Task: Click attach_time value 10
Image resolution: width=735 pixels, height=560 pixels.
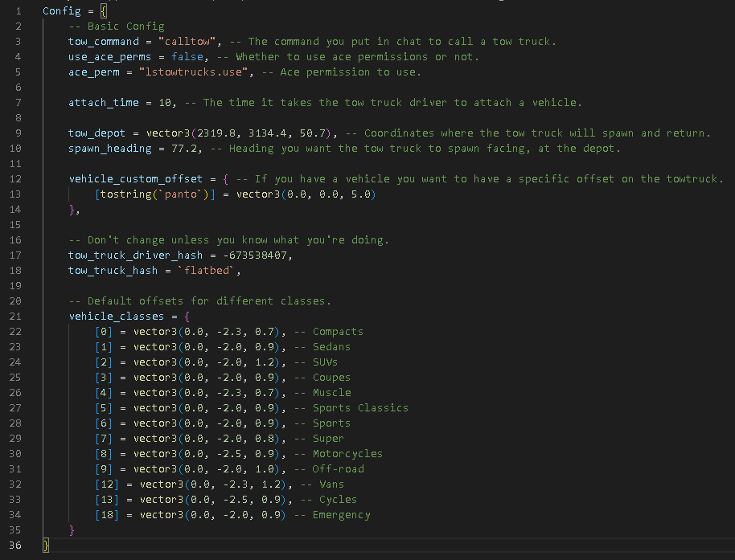Action: point(165,103)
